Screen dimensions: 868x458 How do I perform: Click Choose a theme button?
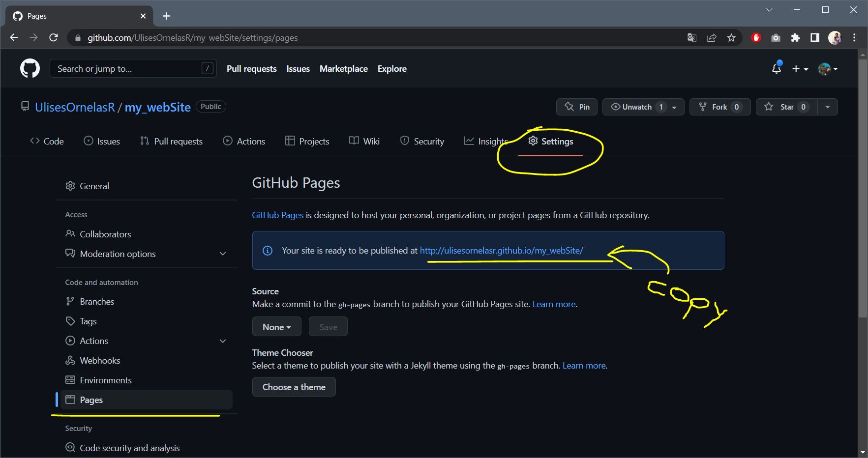coord(294,387)
